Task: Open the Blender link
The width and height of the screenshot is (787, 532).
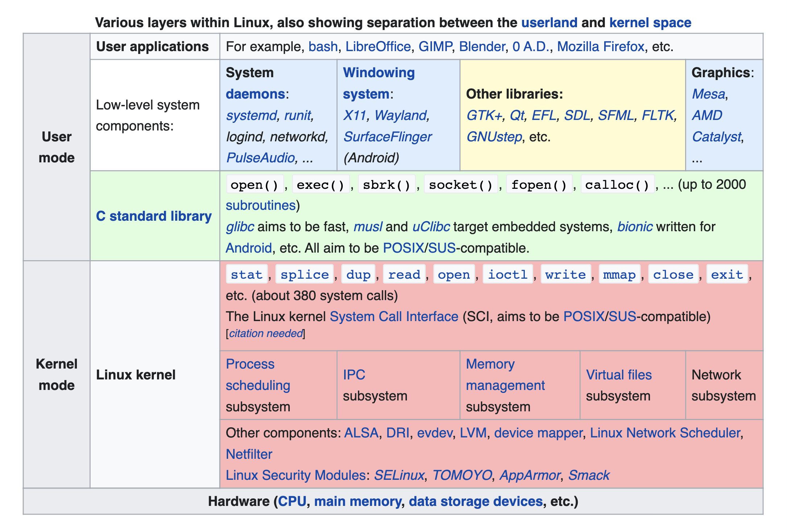Action: [x=482, y=46]
